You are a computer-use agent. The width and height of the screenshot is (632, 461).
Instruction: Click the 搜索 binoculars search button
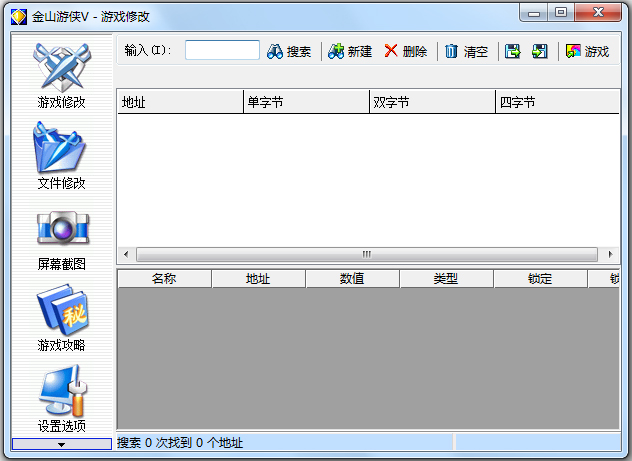pyautogui.click(x=289, y=51)
